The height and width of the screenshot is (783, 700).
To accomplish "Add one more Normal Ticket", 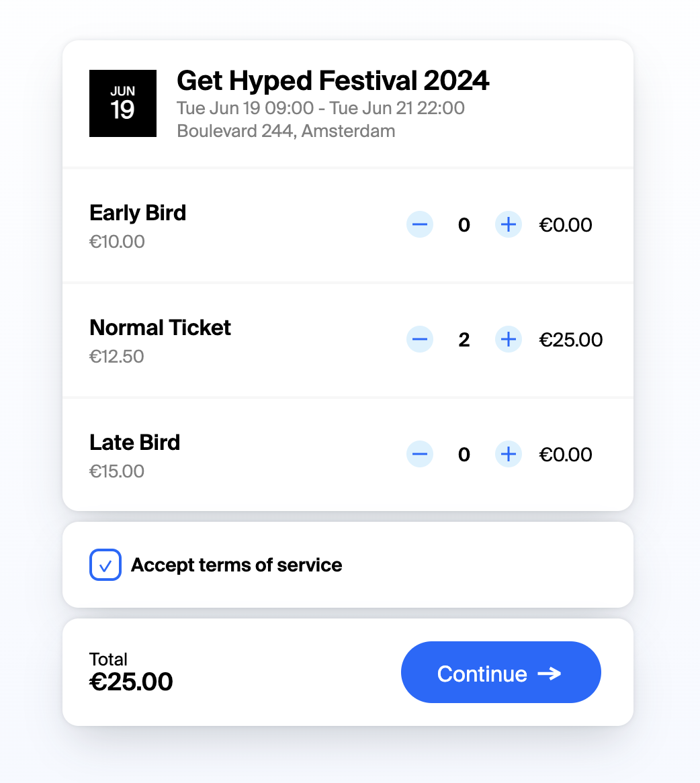I will point(509,340).
